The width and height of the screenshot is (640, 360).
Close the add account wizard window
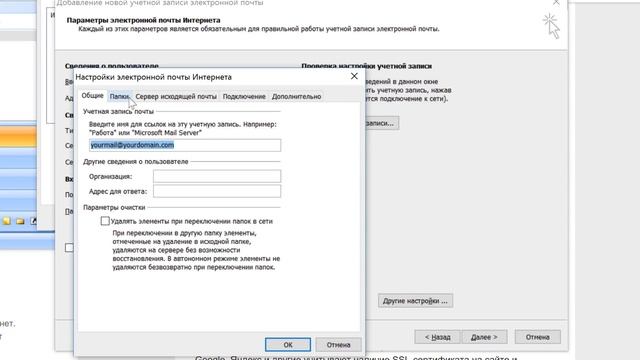click(x=556, y=2)
